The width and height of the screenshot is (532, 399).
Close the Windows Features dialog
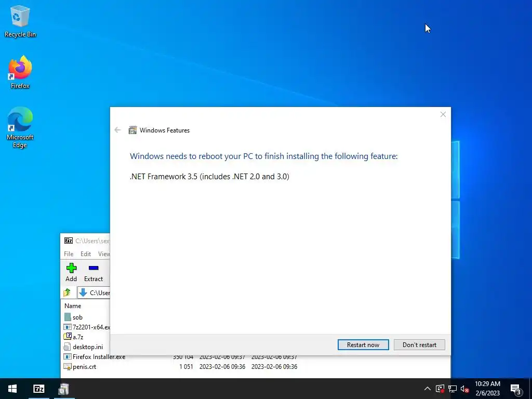coord(443,114)
